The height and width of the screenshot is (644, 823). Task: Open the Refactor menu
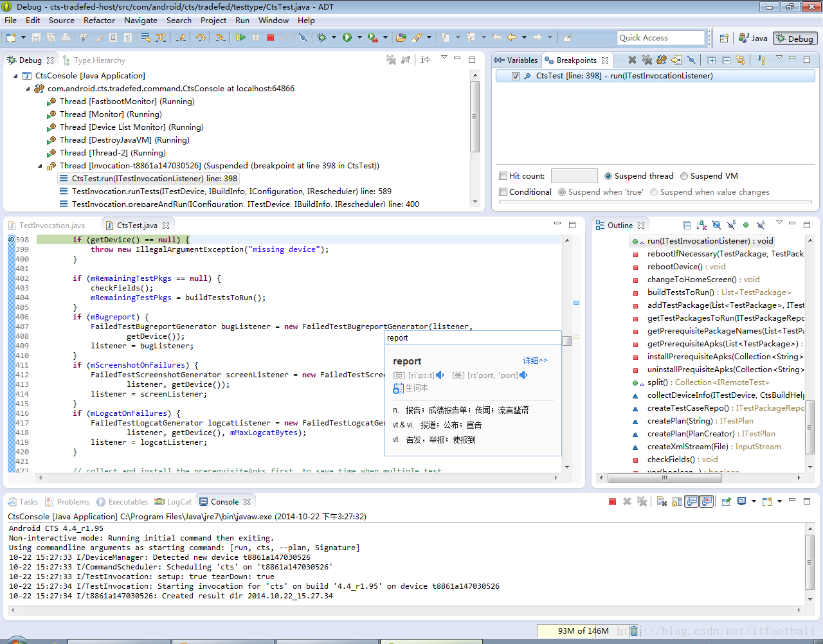[99, 20]
